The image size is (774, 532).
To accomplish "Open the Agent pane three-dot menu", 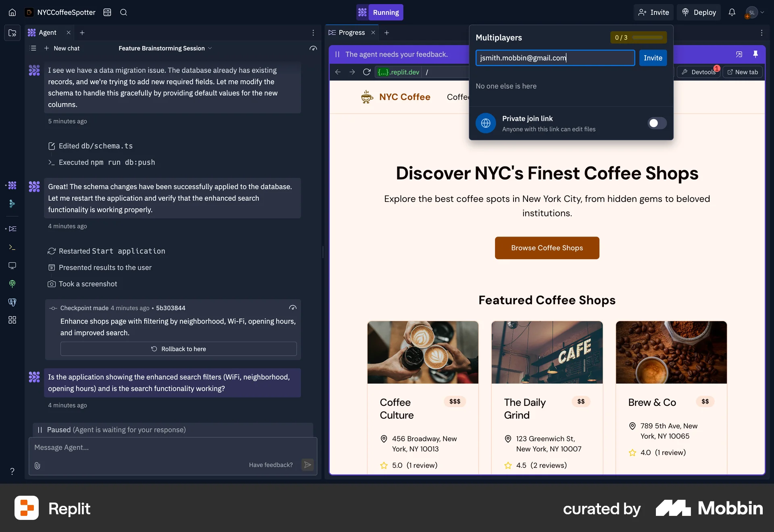I will coord(313,33).
